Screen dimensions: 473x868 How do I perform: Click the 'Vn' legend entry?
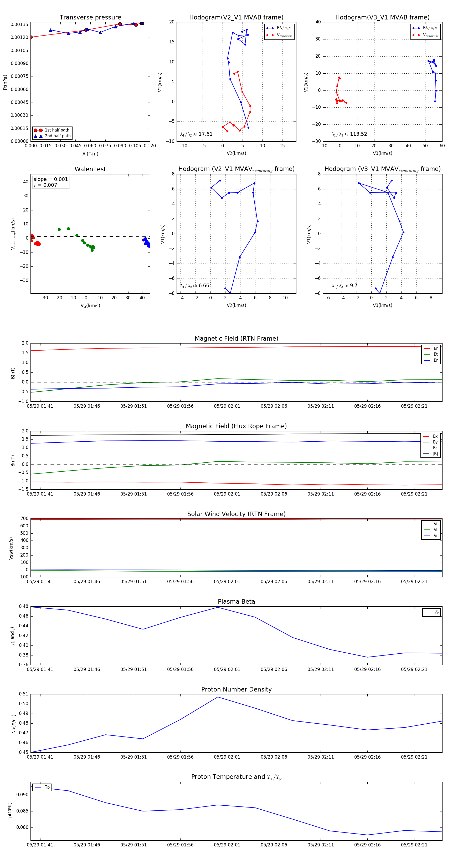[x=431, y=536]
